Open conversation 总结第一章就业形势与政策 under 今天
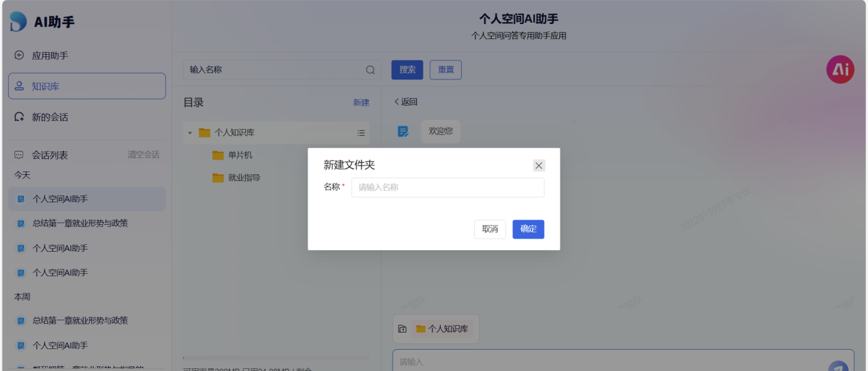Viewport: 868px width, 371px height. [x=79, y=224]
